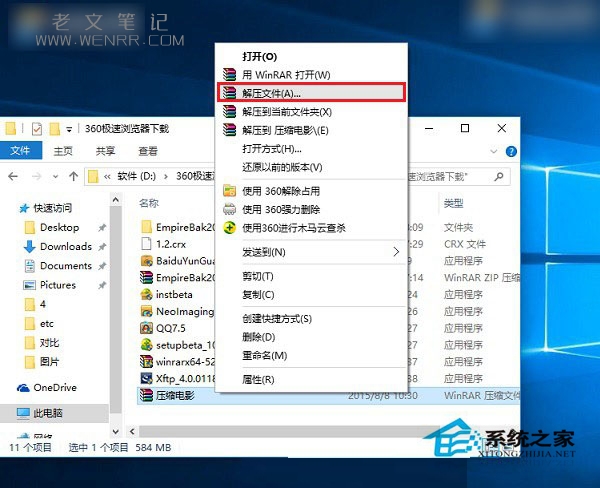Screen dimensions: 600x488
Task: Click the QQ7.5 installer icon
Action: coord(147,328)
